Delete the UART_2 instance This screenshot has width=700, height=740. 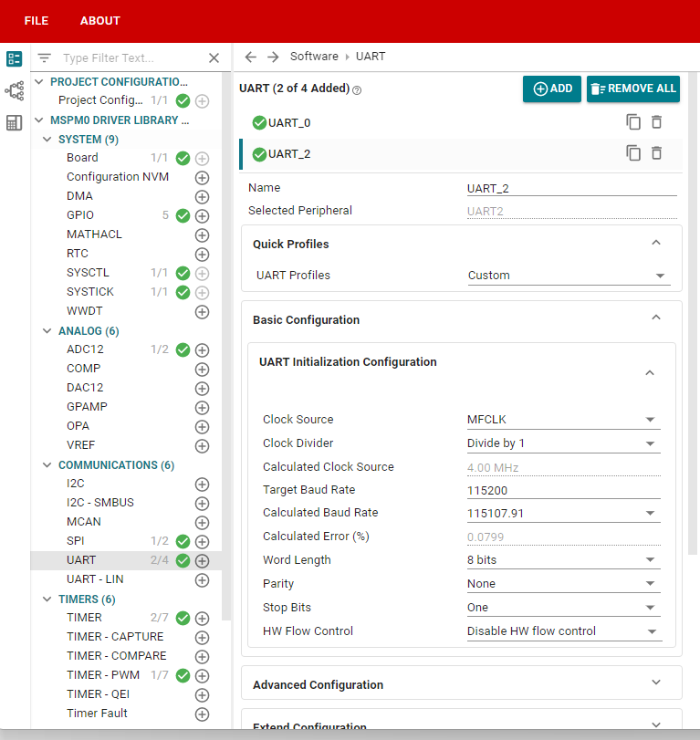pyautogui.click(x=656, y=153)
